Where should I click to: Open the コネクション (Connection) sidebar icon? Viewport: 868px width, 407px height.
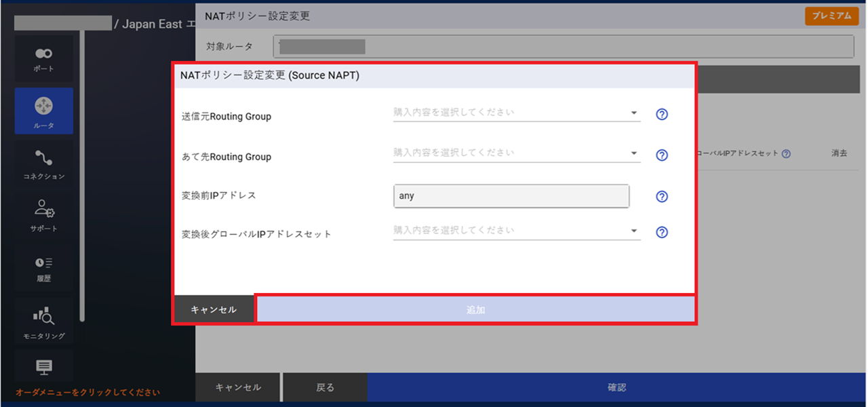pos(43,163)
